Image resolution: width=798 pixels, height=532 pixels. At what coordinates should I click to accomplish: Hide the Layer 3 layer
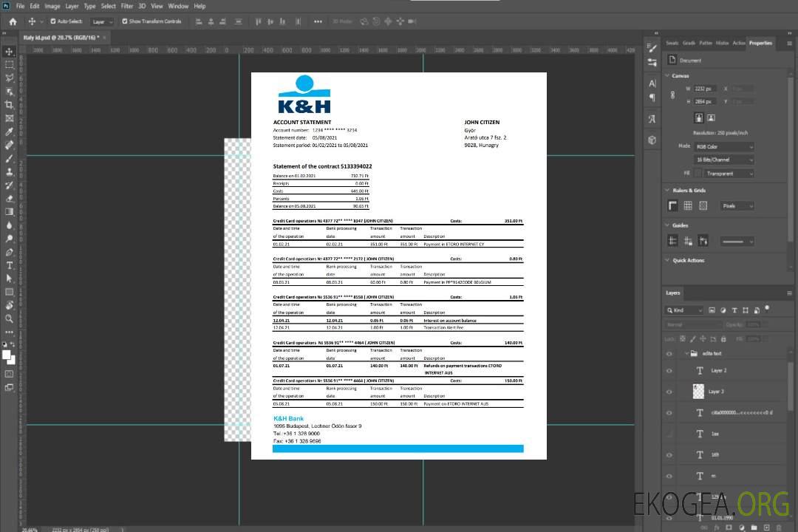tap(669, 392)
